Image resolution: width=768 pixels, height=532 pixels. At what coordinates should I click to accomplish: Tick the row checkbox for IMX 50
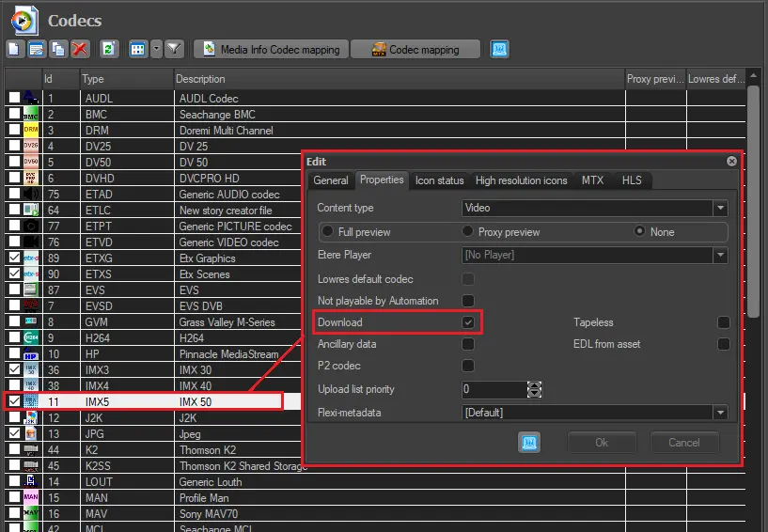tap(14, 401)
